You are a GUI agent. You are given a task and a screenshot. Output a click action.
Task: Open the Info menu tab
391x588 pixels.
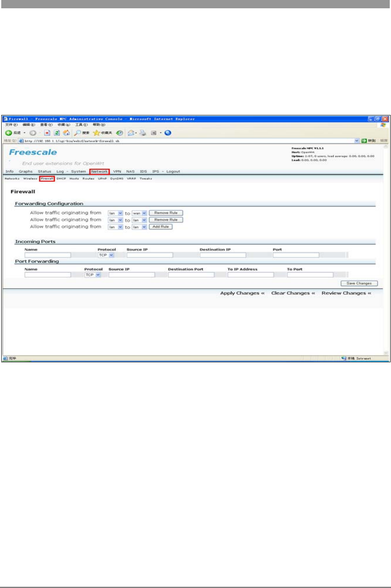tap(10, 171)
